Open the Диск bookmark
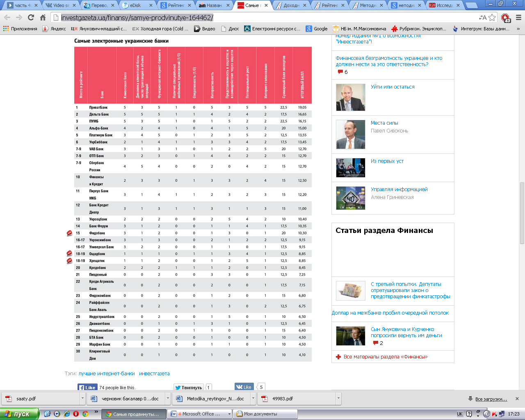 (x=230, y=29)
